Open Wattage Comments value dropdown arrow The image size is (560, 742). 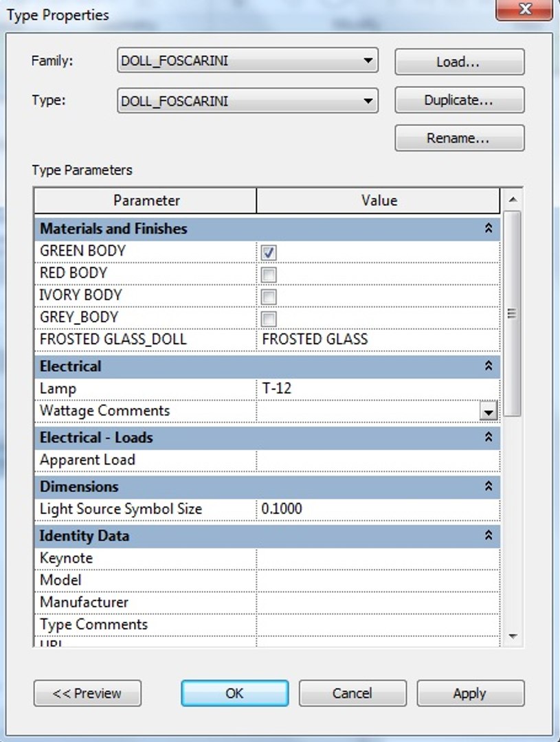[x=489, y=412]
